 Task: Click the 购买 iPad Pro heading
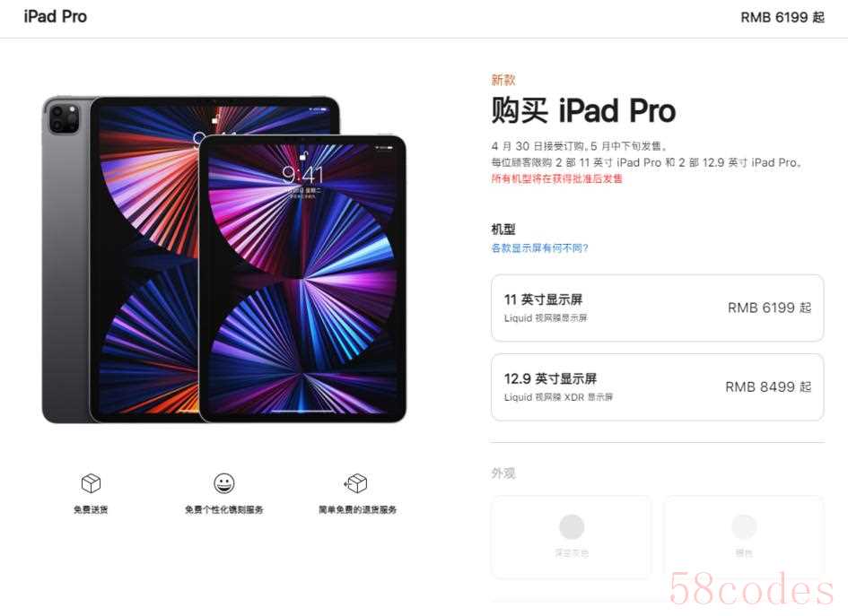583,110
